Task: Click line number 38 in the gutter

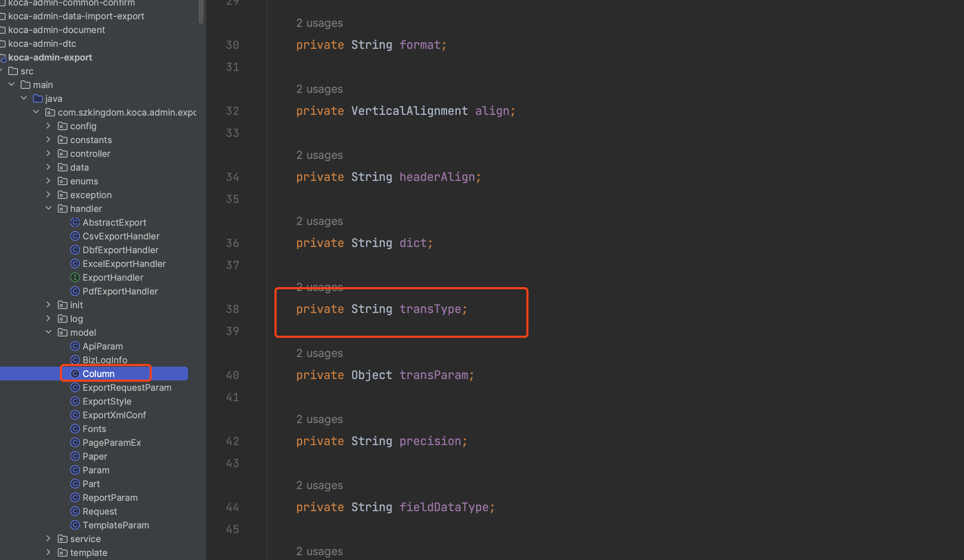Action: click(232, 309)
